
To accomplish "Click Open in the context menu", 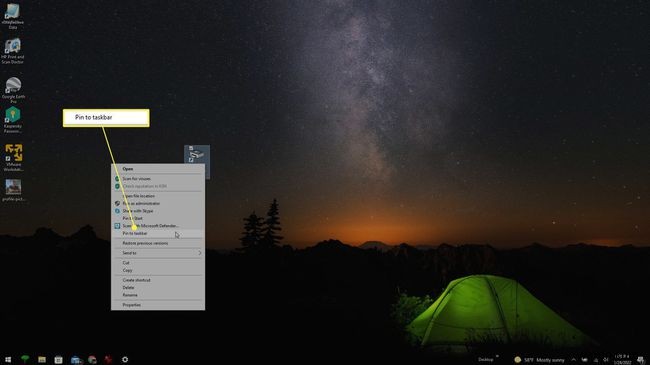I will point(158,169).
